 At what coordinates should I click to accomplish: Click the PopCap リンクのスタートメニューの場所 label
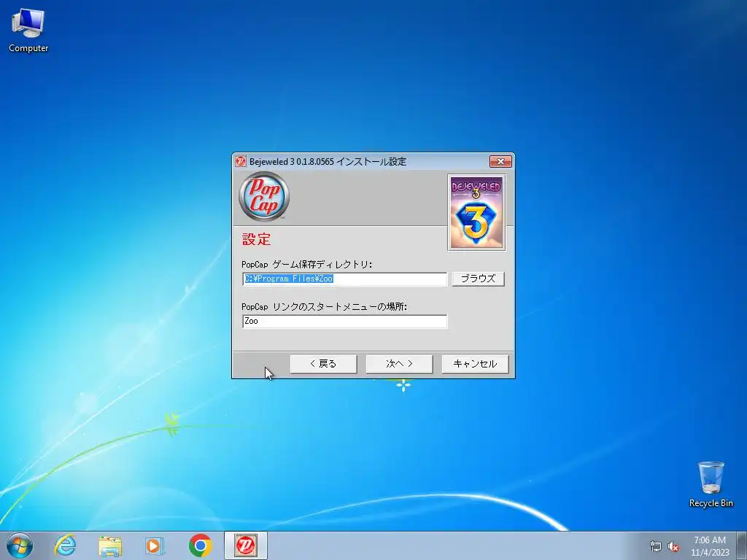[x=325, y=307]
